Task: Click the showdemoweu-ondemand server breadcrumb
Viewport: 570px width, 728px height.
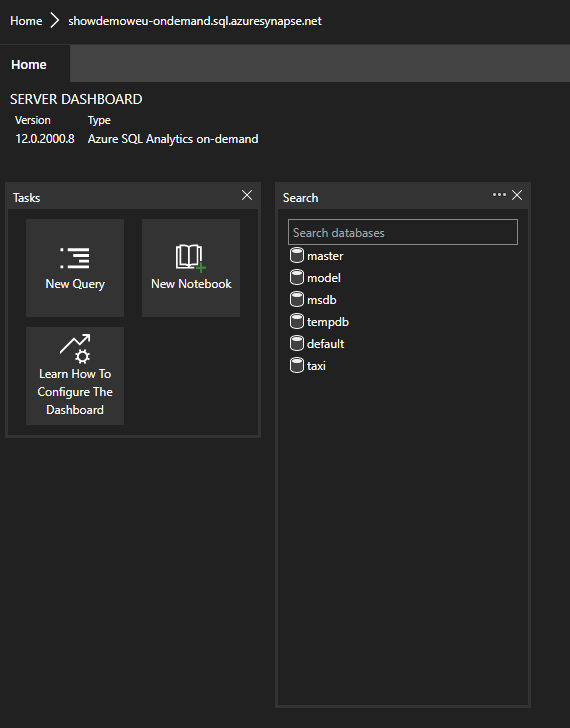Action: click(195, 21)
